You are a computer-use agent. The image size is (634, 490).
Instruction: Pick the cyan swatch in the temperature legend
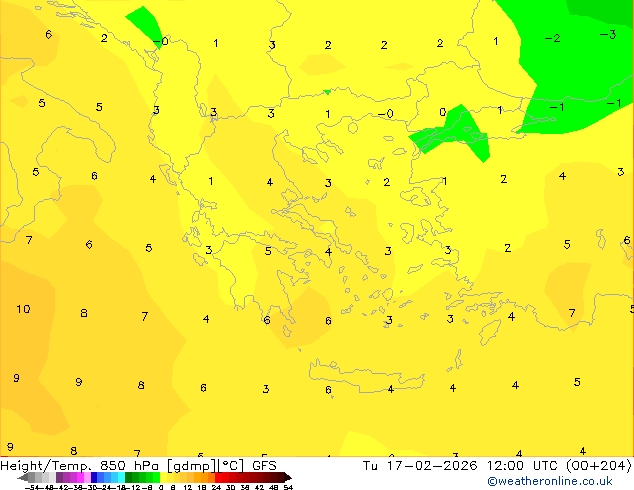coord(121,477)
